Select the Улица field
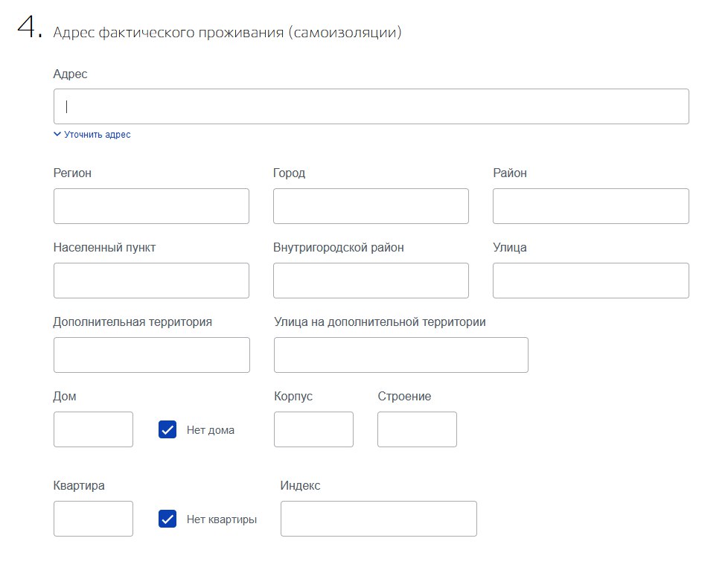Image resolution: width=728 pixels, height=576 pixels. coord(591,281)
